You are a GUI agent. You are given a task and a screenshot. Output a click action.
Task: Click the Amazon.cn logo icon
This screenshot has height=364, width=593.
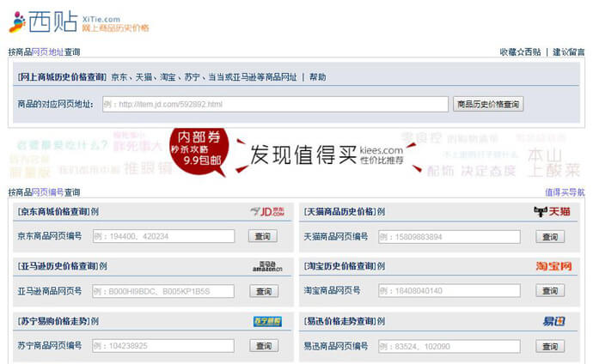(266, 266)
